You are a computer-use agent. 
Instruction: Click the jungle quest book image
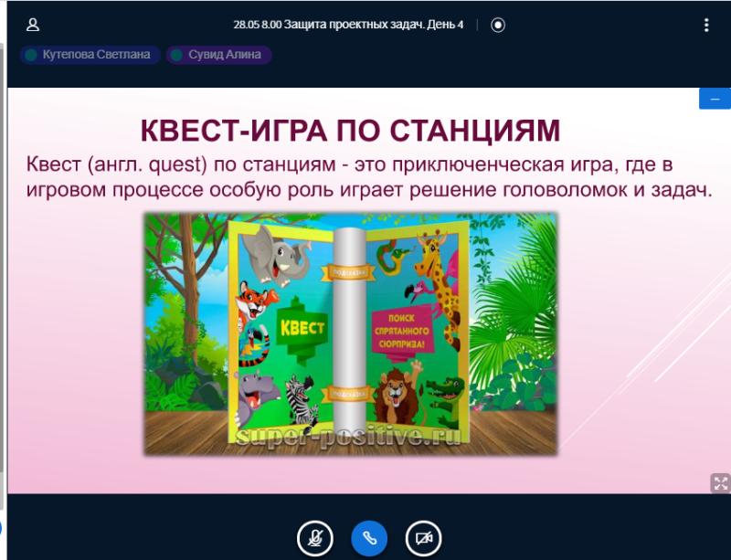350,333
